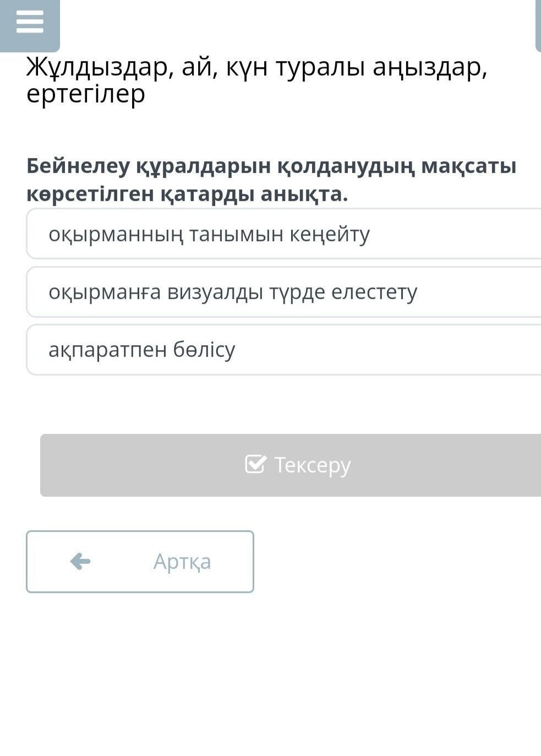Click the question text "Бейнелеу құралдарын қолданудың мақсаты"
541x756 pixels.
[x=271, y=166]
